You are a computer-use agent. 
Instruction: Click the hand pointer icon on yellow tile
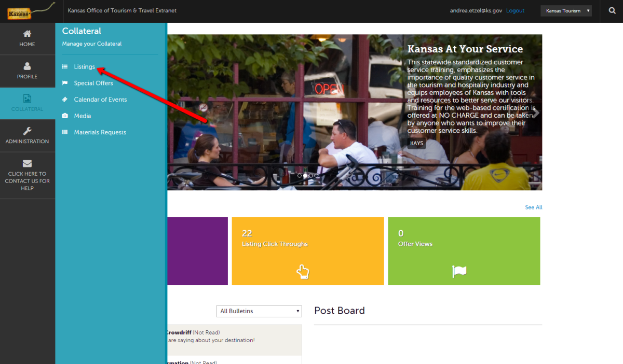point(303,272)
